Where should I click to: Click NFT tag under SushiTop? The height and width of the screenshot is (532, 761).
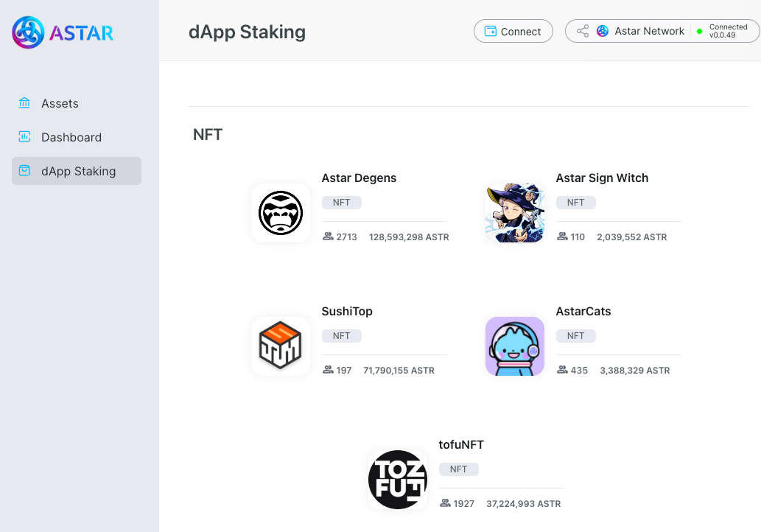tap(342, 336)
